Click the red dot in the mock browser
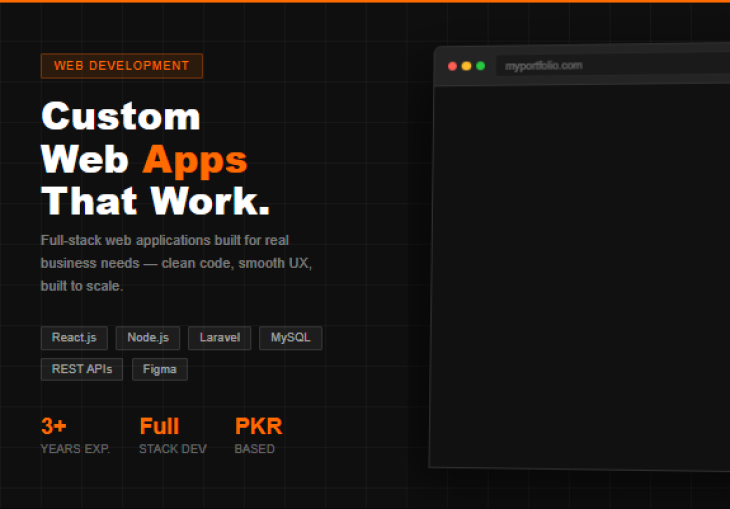The width and height of the screenshot is (730, 509). (x=452, y=66)
